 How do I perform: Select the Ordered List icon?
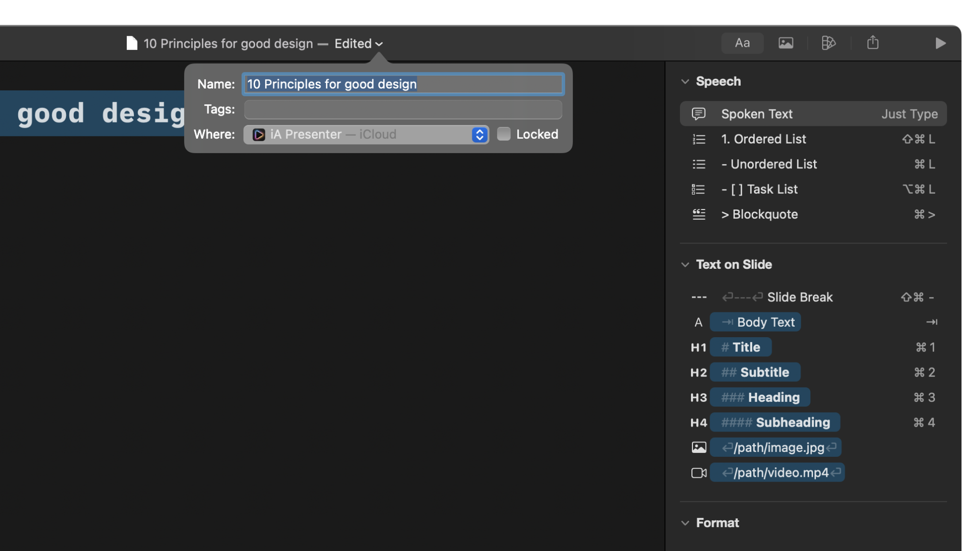pyautogui.click(x=698, y=139)
